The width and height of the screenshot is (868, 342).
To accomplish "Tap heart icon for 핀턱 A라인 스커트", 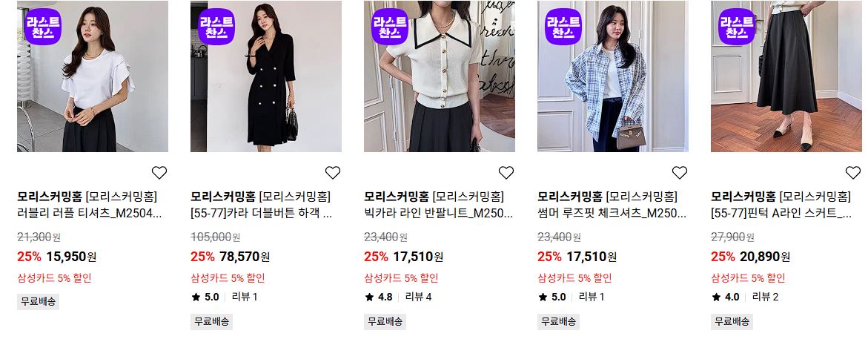I will (853, 173).
